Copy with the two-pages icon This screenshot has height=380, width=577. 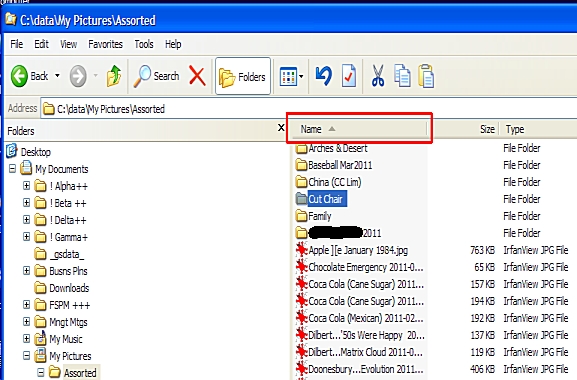(x=402, y=76)
